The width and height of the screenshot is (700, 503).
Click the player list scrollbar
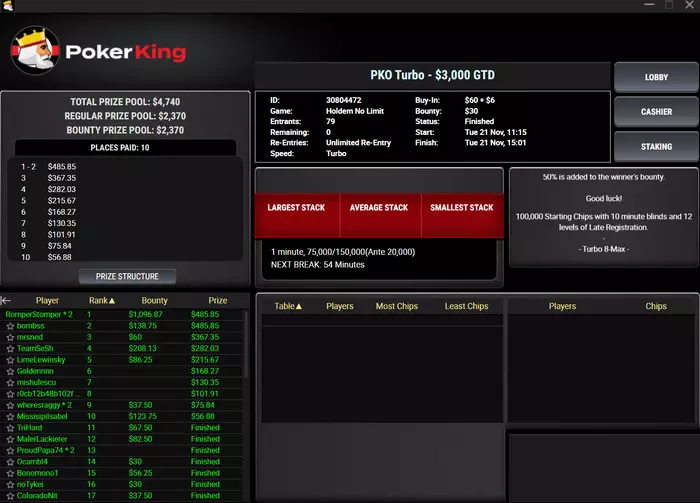246,344
